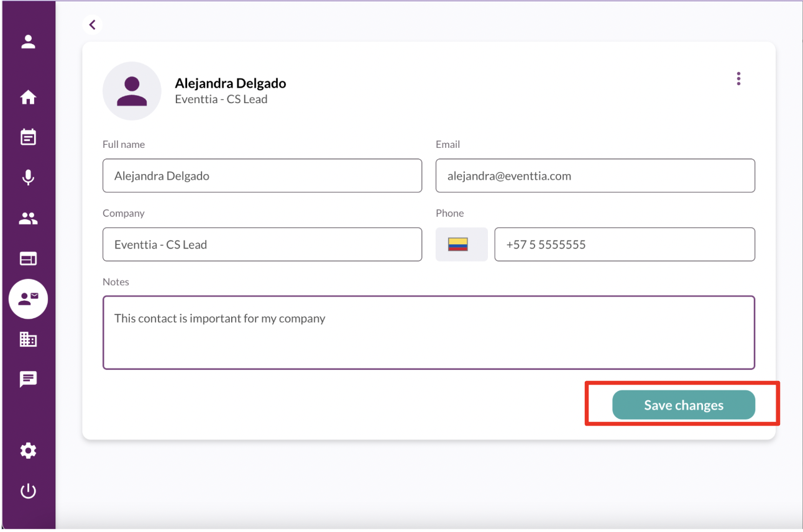803x532 pixels.
Task: Click into the Company field
Action: [x=262, y=244]
